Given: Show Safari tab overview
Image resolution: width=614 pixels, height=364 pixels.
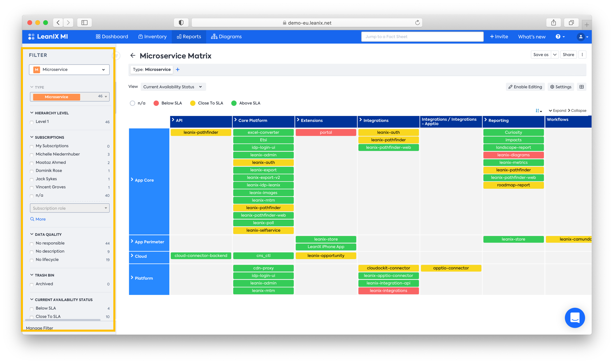Looking at the screenshot, I should (x=571, y=23).
